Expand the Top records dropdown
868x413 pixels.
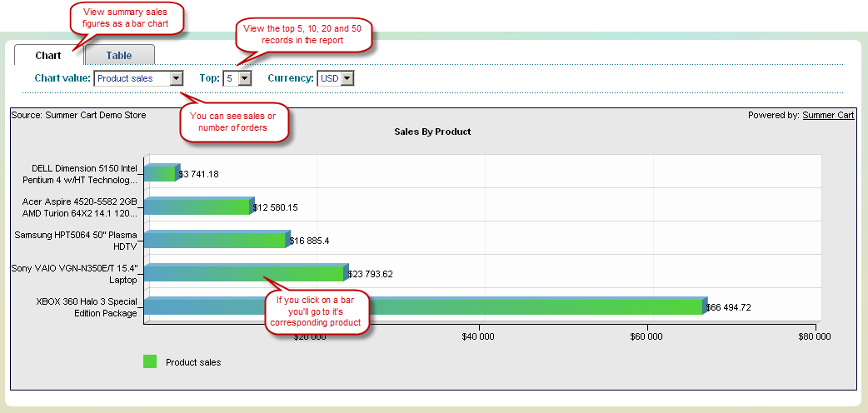pyautogui.click(x=237, y=78)
